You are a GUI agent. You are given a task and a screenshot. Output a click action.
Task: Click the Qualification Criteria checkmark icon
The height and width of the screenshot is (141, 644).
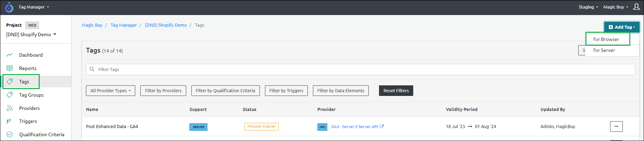click(x=10, y=135)
